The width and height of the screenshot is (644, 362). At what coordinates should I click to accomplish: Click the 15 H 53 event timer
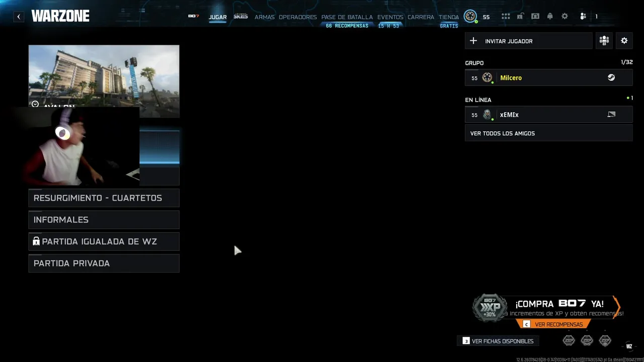click(x=388, y=26)
